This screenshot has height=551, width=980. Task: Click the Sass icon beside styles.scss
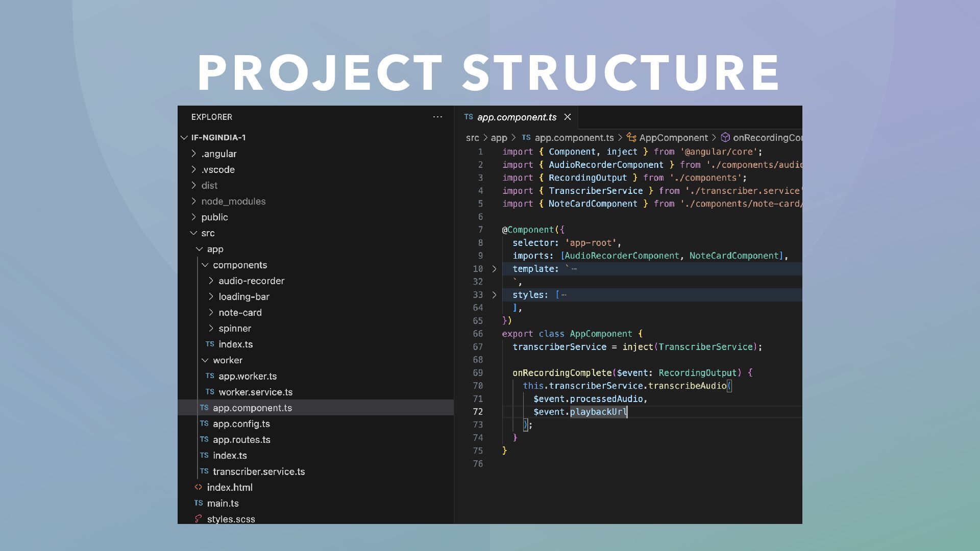(x=198, y=519)
